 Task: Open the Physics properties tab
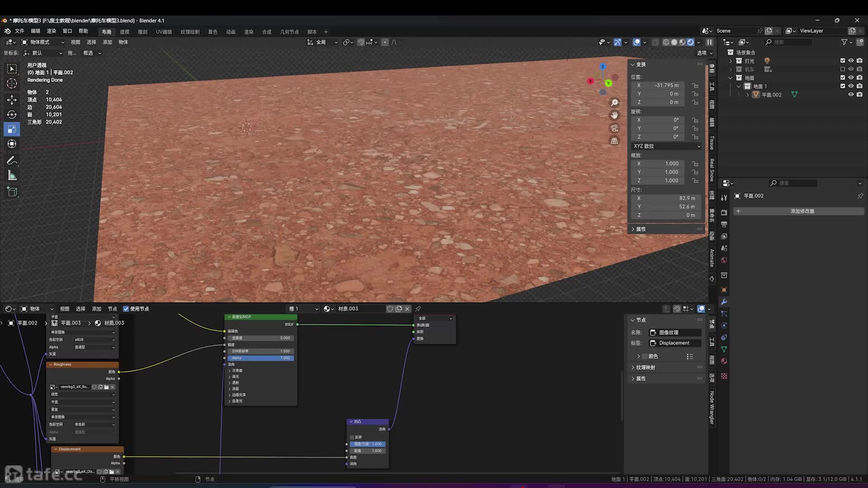click(724, 326)
